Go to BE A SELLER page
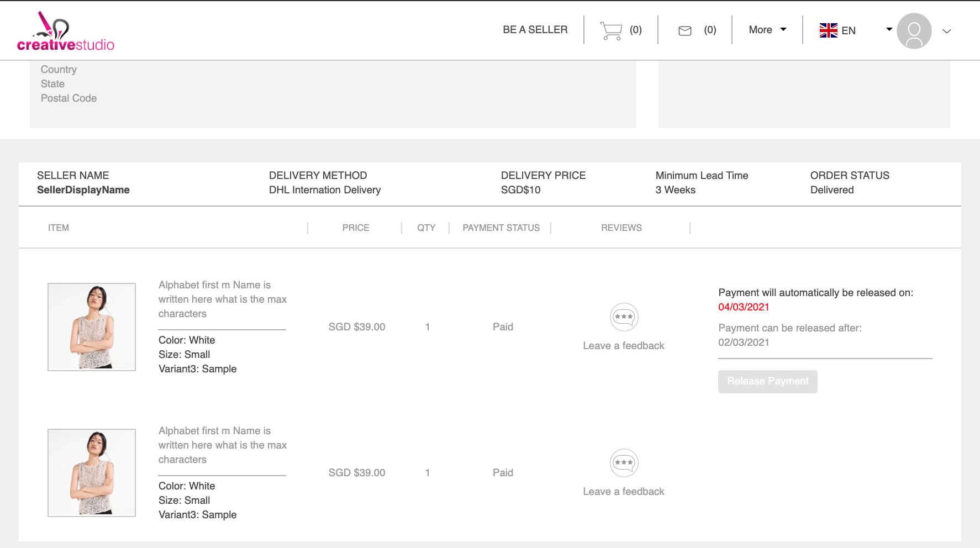980x548 pixels. tap(535, 30)
